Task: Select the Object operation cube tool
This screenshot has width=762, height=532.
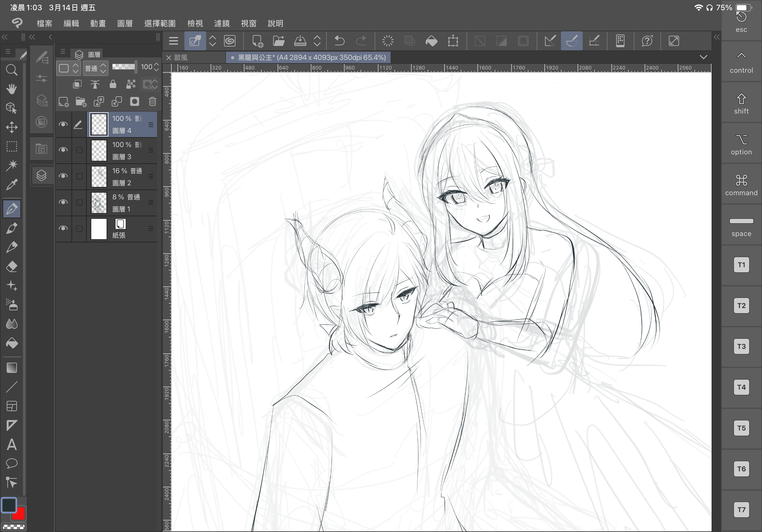Action: click(11, 108)
